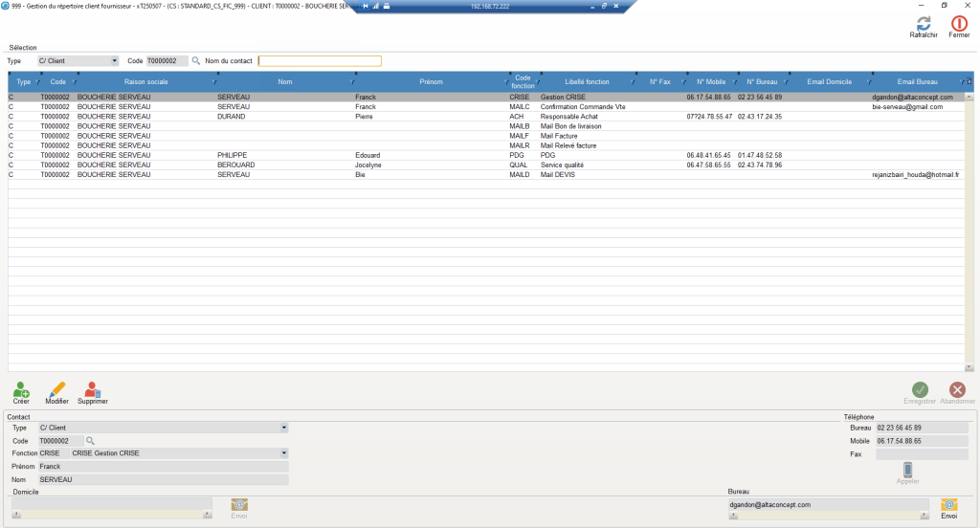Click the Bureau email Envoi icon
Screen dimensions: 980x528
948,505
